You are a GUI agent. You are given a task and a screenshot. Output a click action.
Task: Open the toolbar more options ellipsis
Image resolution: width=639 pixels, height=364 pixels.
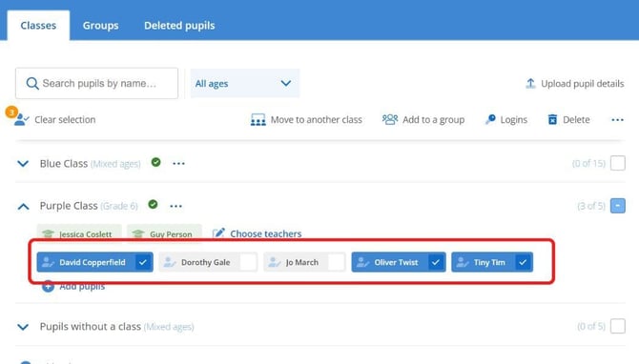point(617,120)
